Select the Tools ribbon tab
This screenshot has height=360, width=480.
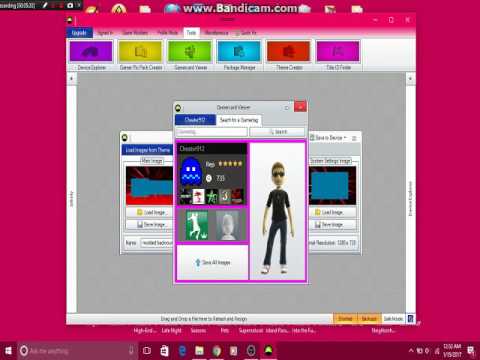click(x=191, y=33)
